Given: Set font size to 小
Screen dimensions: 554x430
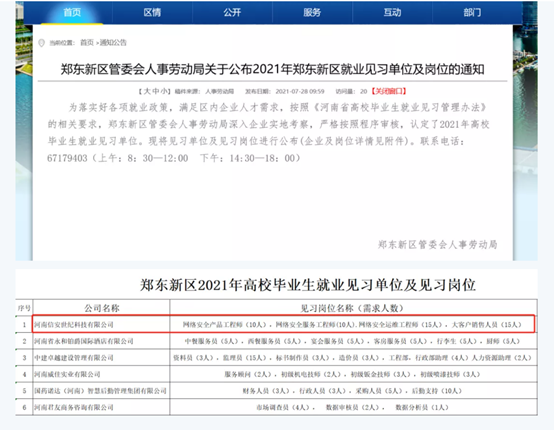Looking at the screenshot, I should [x=164, y=92].
